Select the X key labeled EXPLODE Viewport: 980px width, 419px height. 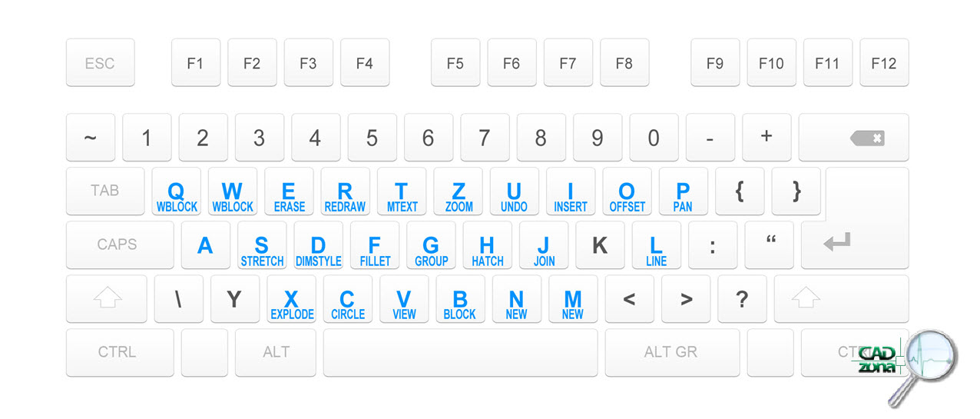(x=291, y=299)
